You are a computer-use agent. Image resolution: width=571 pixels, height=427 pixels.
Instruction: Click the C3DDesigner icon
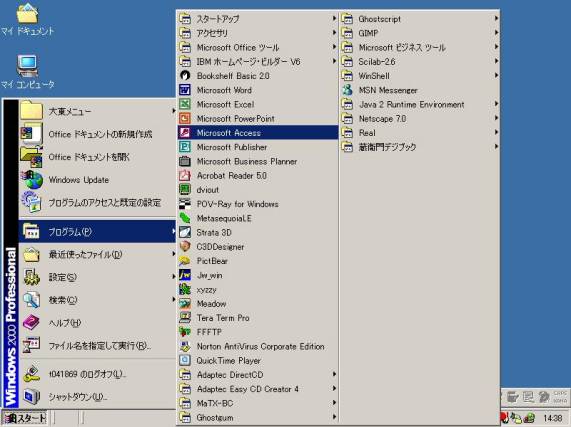(x=185, y=246)
